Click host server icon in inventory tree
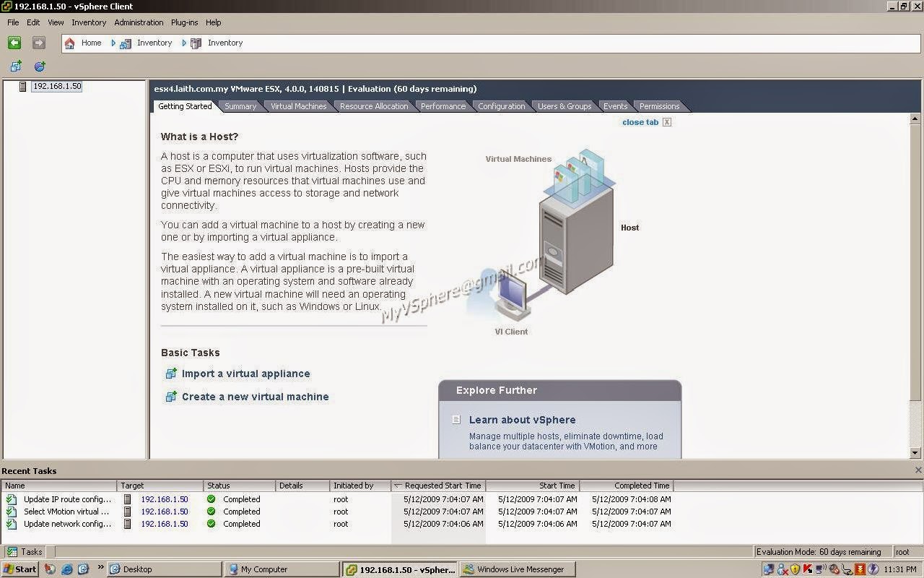 (x=23, y=87)
